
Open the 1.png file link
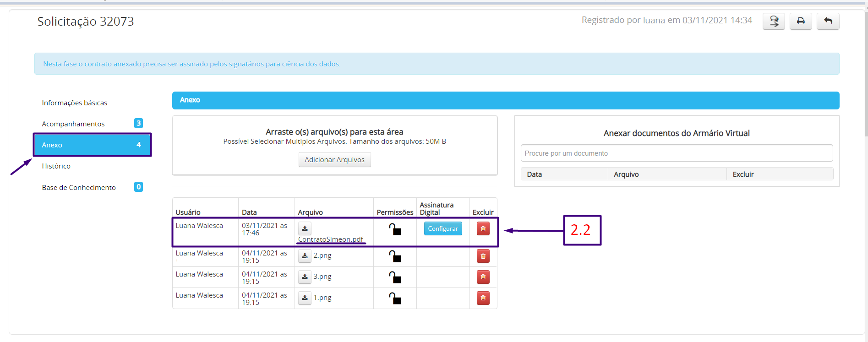pos(322,298)
